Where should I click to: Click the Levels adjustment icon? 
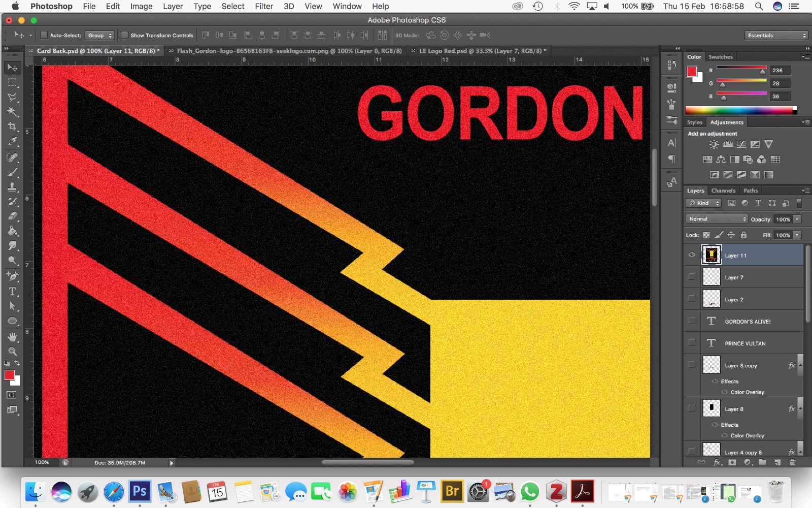pos(728,144)
